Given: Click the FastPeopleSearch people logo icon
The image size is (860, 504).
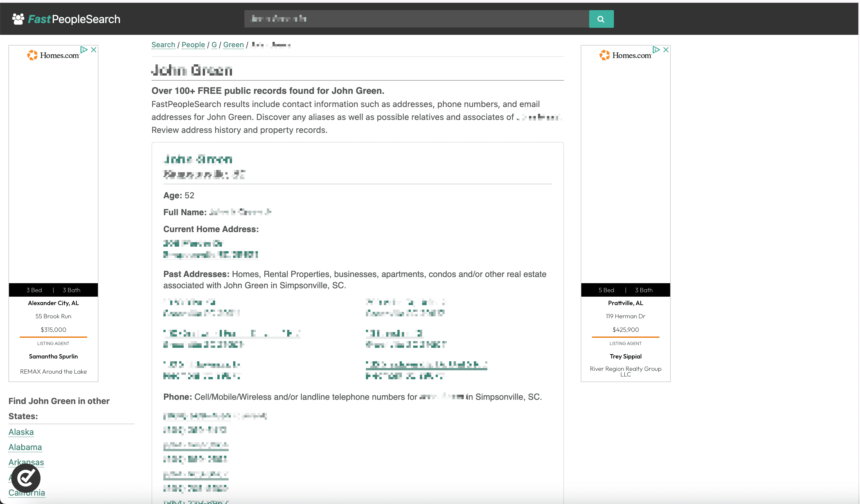Looking at the screenshot, I should (18, 19).
